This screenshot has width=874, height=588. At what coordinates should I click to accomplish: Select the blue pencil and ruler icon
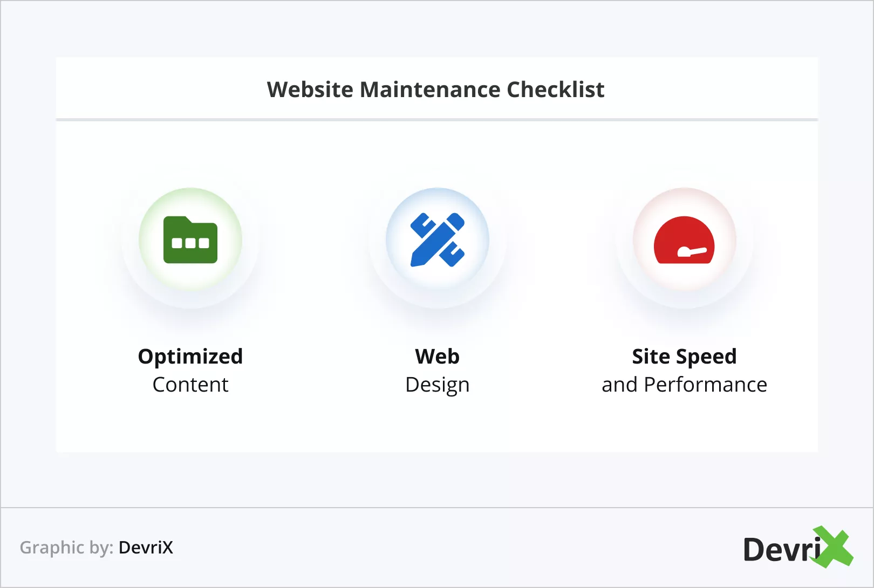pos(438,240)
